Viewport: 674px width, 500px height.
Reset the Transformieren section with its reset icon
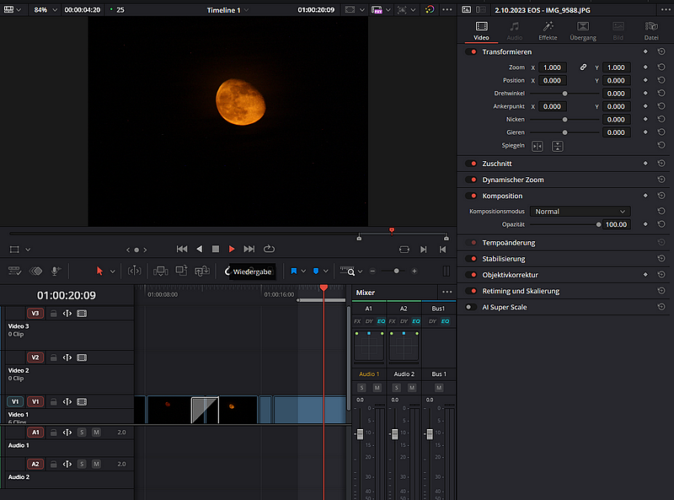pos(661,51)
